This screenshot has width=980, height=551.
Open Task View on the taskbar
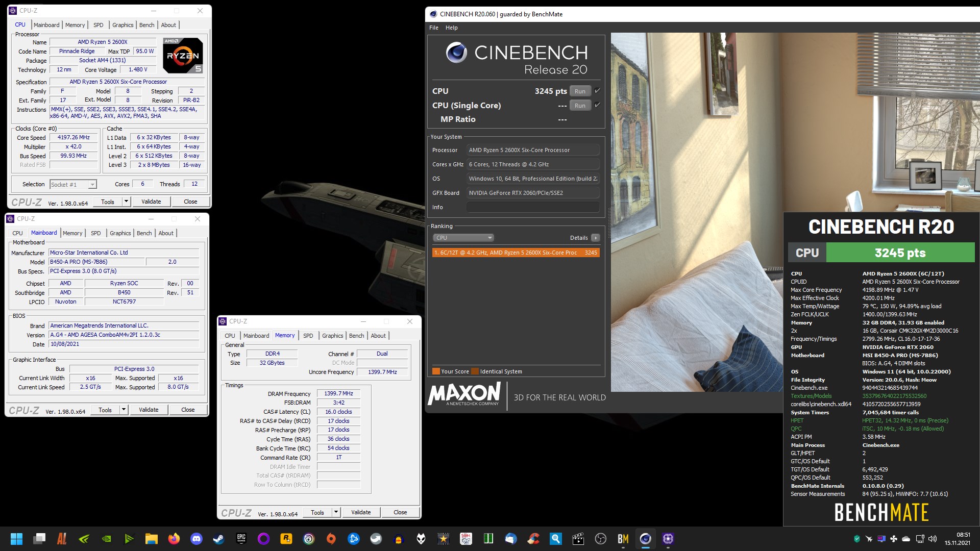(39, 539)
